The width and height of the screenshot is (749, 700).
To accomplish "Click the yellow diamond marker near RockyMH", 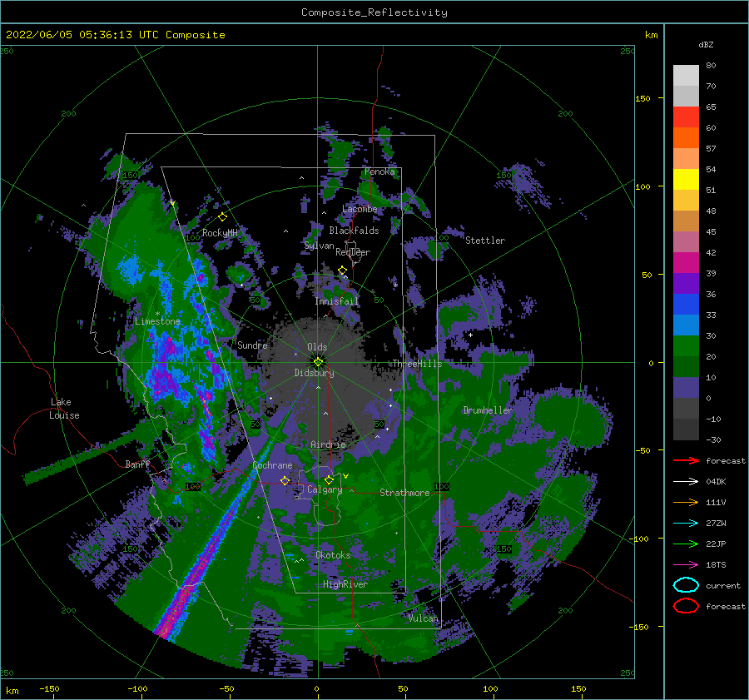I will 222,217.
